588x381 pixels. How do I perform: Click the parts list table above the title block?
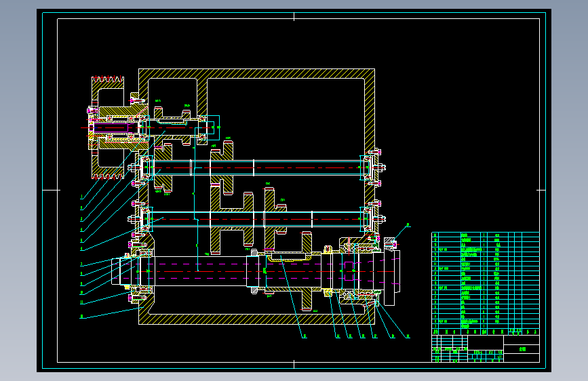[x=485, y=283]
